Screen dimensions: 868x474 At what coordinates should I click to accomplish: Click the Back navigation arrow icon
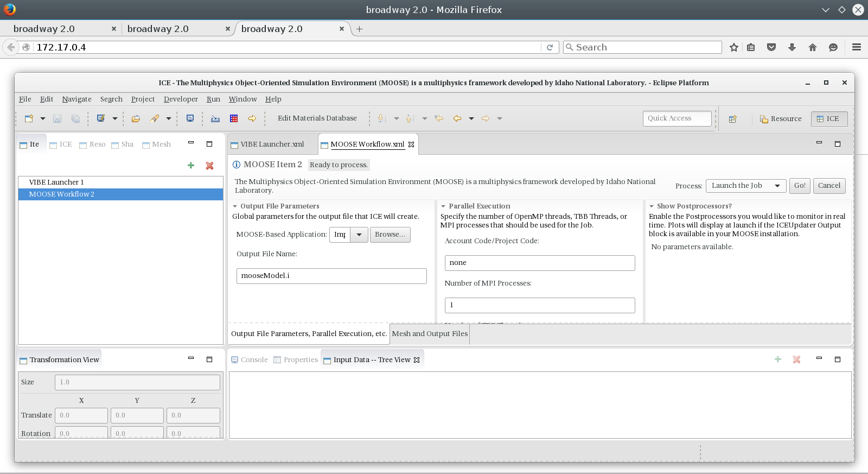pos(457,118)
